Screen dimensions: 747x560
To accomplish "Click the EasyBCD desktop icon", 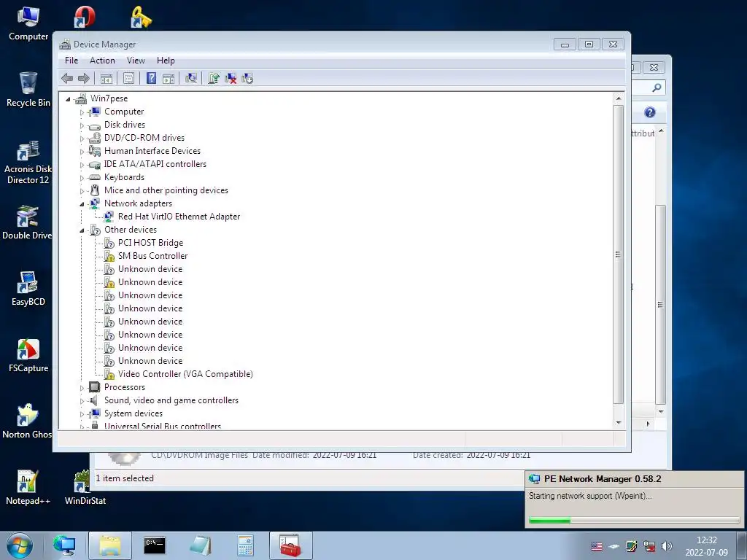I will (x=28, y=289).
